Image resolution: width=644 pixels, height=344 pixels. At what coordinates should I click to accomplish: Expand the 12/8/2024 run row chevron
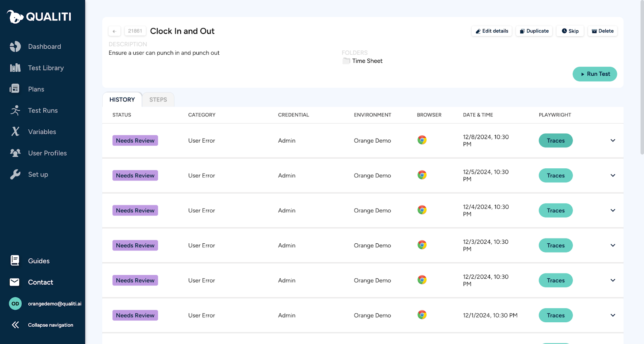click(613, 141)
